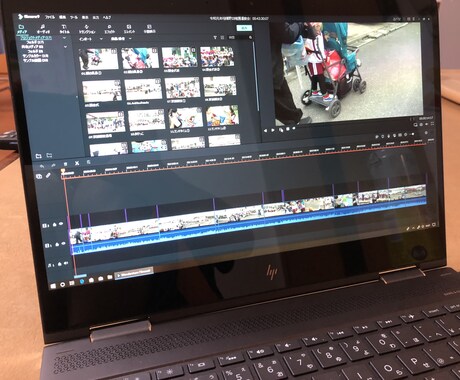Click the preview volume speaker icon
Image resolution: width=460 pixels, height=380 pixels.
[427, 124]
